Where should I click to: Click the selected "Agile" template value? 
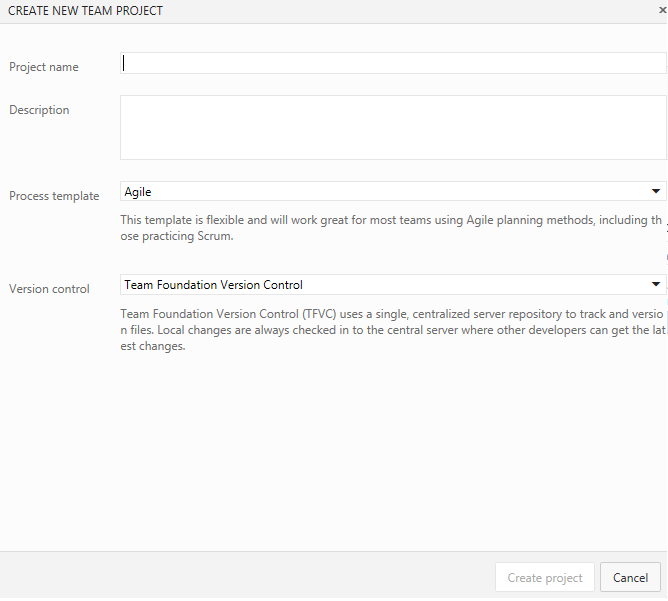point(138,191)
